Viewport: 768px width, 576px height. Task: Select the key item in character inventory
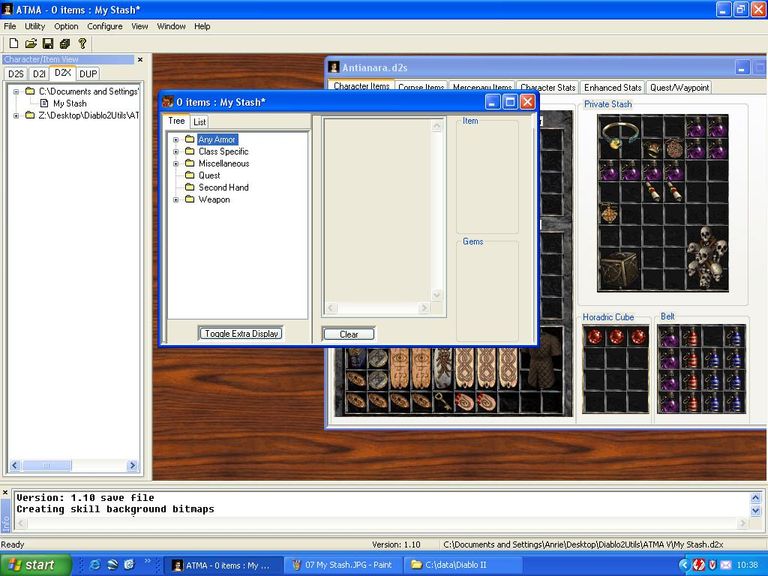tap(443, 402)
